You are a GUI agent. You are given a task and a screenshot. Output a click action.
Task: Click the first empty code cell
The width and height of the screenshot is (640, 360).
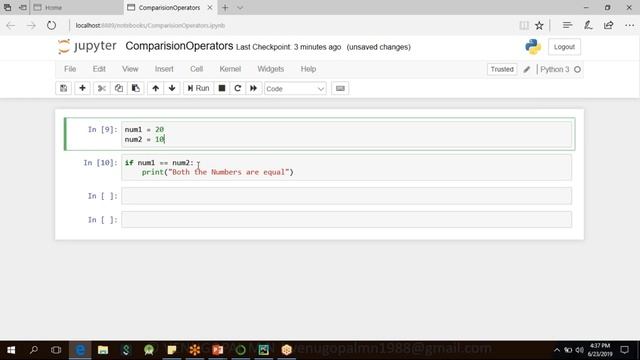(x=347, y=196)
